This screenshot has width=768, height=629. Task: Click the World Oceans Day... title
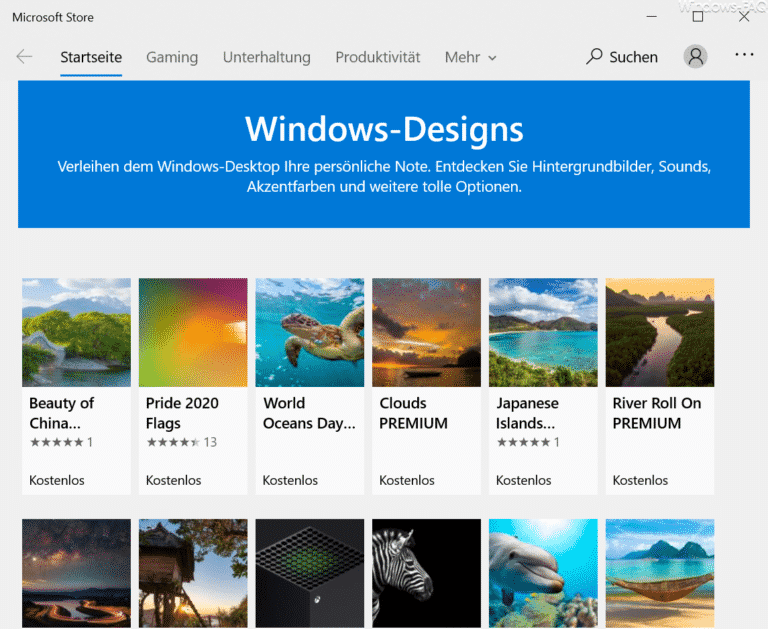click(309, 413)
